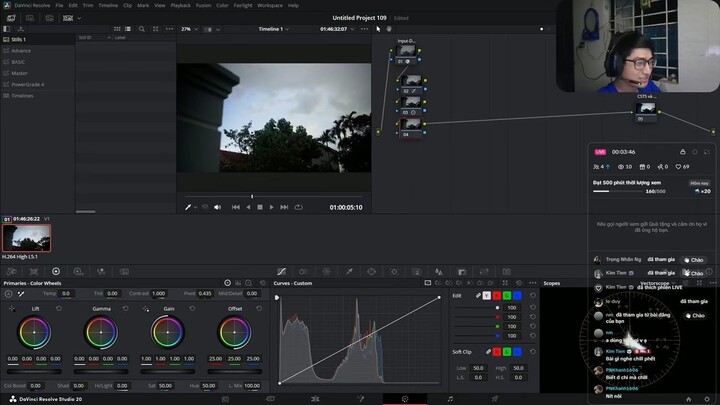Toggle Soft Clip green channel
Image resolution: width=720 pixels, height=405 pixels.
pyautogui.click(x=507, y=352)
